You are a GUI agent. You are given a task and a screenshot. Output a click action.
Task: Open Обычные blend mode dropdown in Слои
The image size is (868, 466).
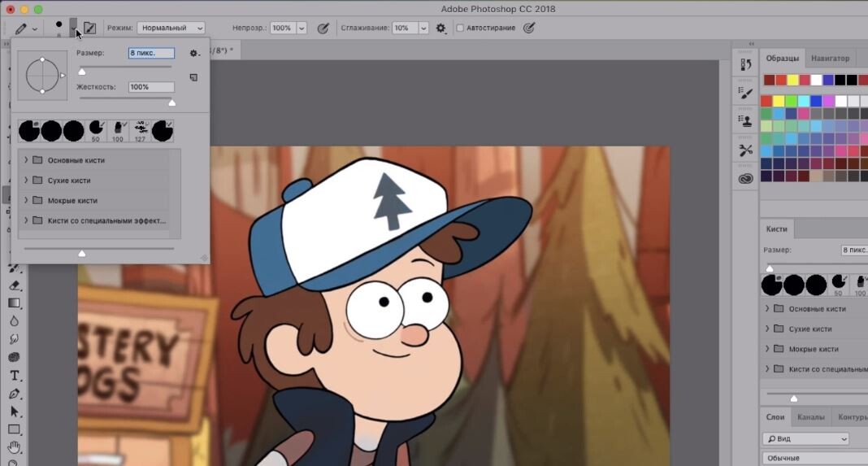pos(815,458)
